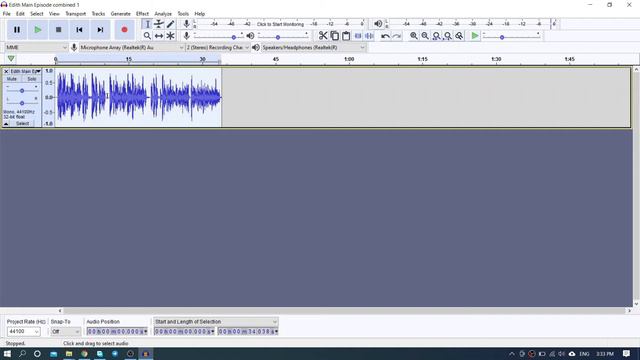Click the playback meter speaker icon

point(378,24)
